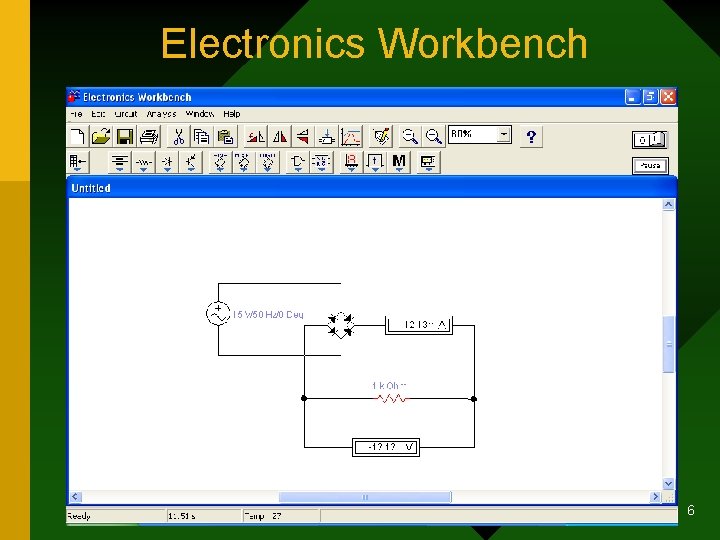Create subcircuit toolbar icon
The height and width of the screenshot is (540, 720).
point(326,136)
